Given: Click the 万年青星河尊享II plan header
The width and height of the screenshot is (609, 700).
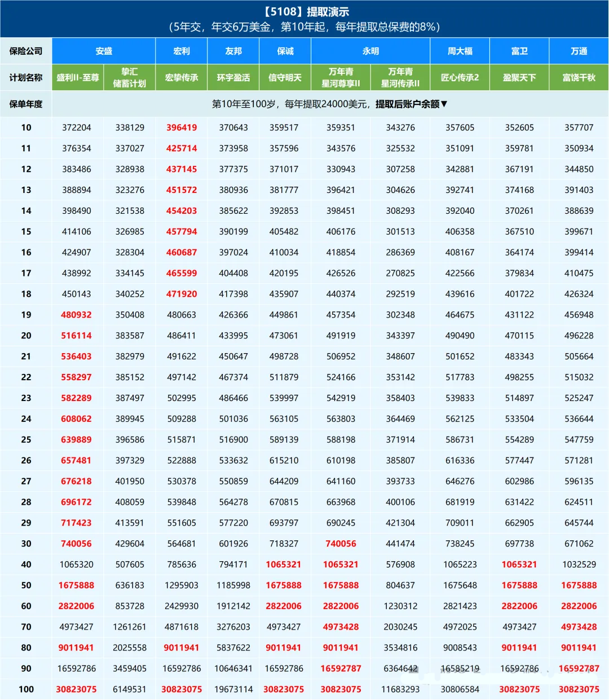Looking at the screenshot, I should (x=341, y=78).
